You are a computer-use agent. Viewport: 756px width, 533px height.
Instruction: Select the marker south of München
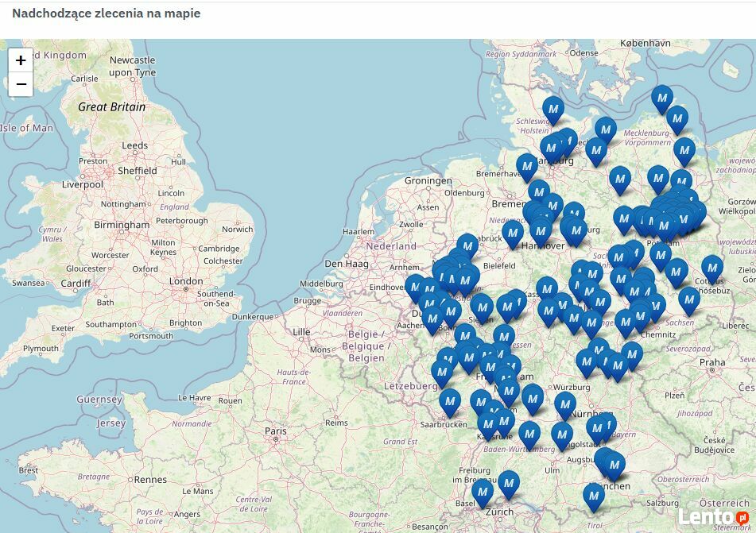coord(594,496)
